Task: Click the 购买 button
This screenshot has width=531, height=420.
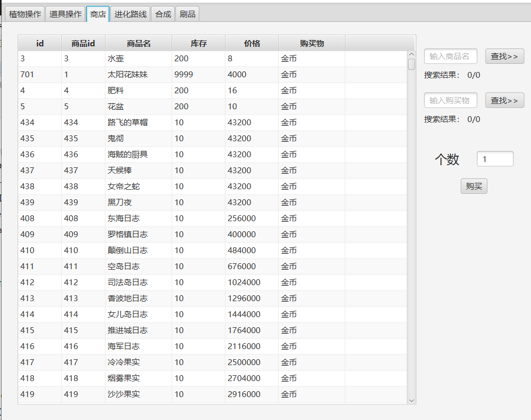Action: (474, 186)
